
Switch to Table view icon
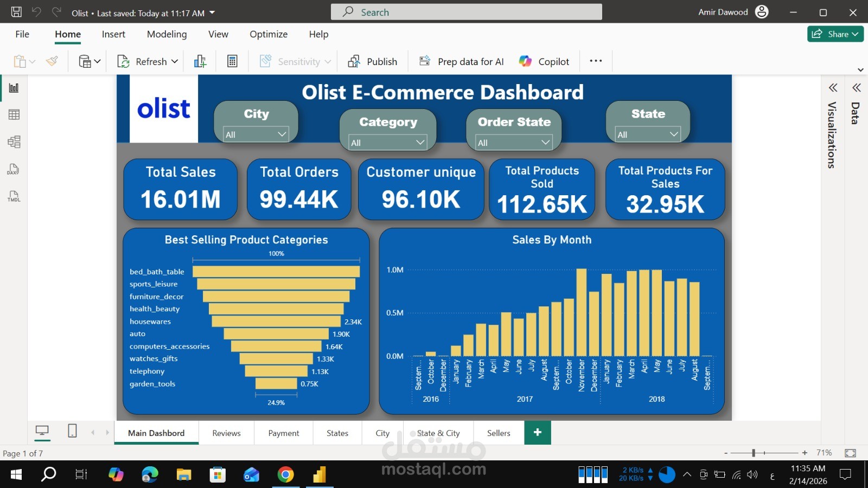pos(14,114)
